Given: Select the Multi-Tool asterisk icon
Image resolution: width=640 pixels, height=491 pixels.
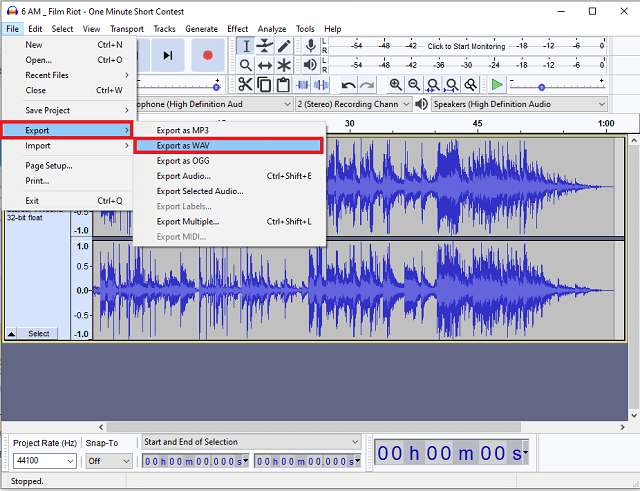Looking at the screenshot, I should [x=284, y=65].
